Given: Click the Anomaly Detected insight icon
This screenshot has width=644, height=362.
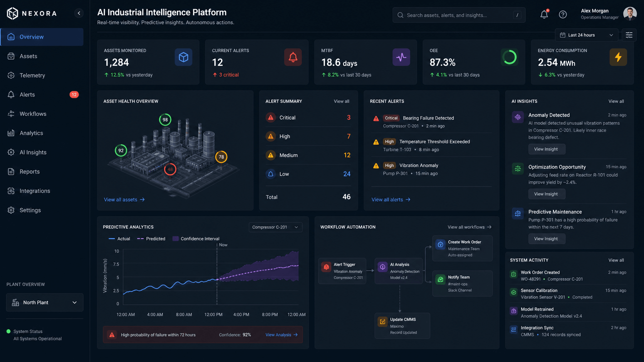Looking at the screenshot, I should pyautogui.click(x=518, y=117).
